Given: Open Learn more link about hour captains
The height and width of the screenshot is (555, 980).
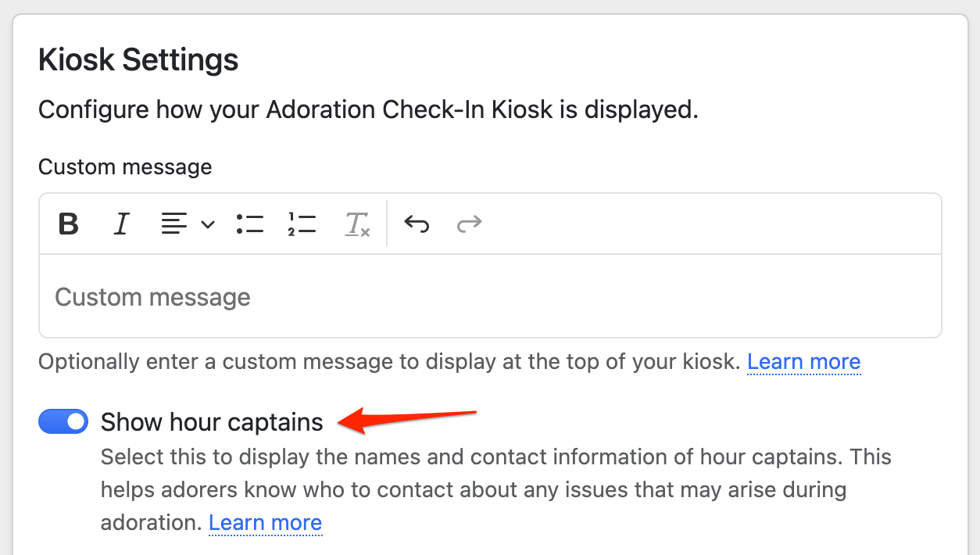Looking at the screenshot, I should tap(265, 523).
